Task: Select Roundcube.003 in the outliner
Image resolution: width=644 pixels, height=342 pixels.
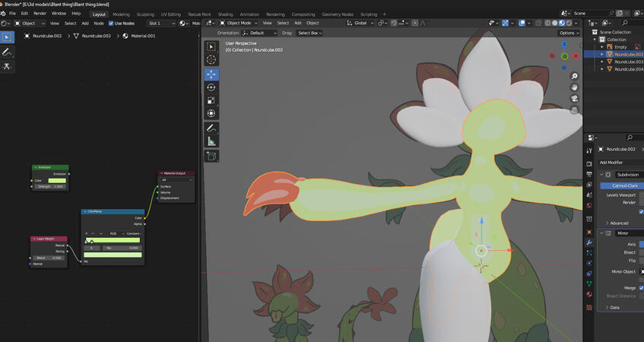Action: 628,62
